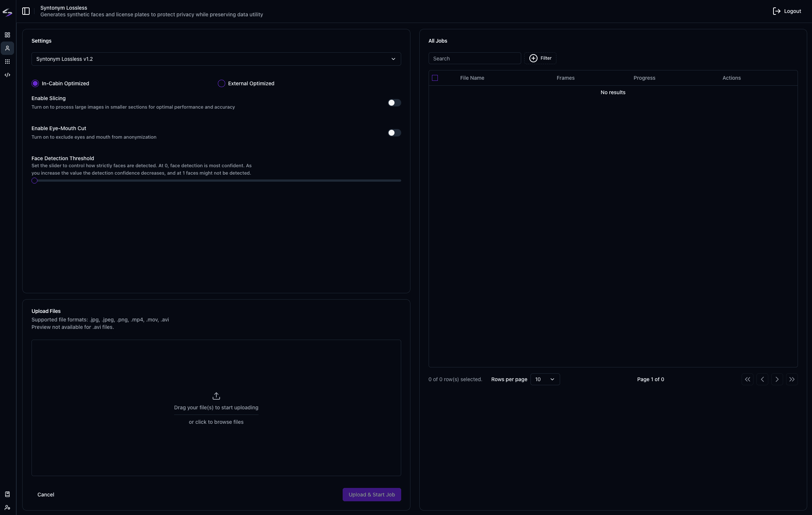Open the code brackets icon in sidebar
812x515 pixels.
coord(7,75)
